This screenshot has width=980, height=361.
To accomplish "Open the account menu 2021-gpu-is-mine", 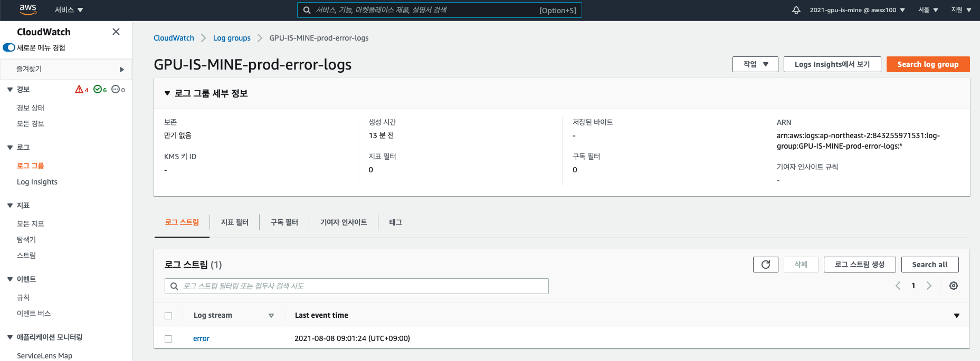I will [x=857, y=10].
